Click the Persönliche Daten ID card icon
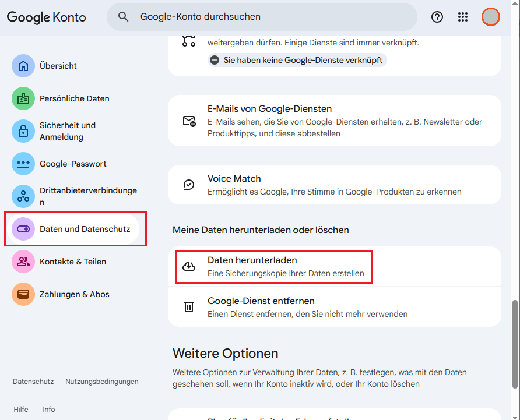 tap(23, 98)
